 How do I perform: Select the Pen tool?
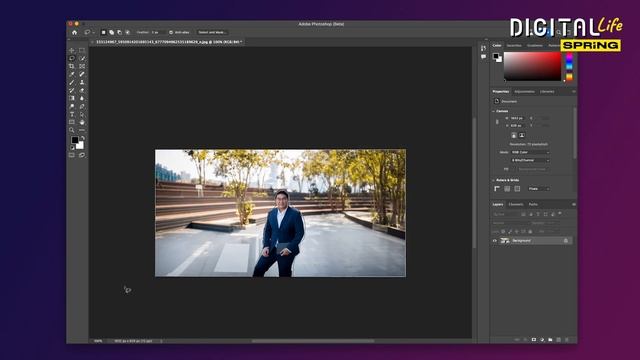click(x=82, y=106)
